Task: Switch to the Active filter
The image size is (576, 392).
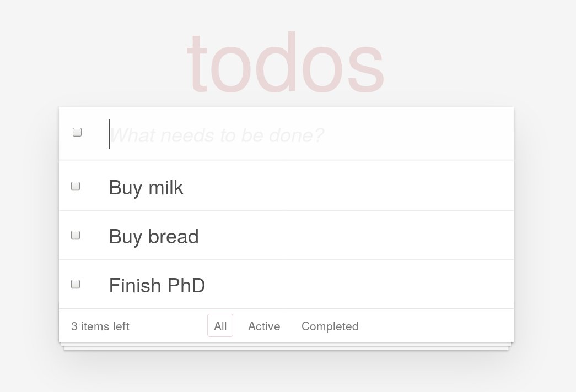Action: coord(264,326)
